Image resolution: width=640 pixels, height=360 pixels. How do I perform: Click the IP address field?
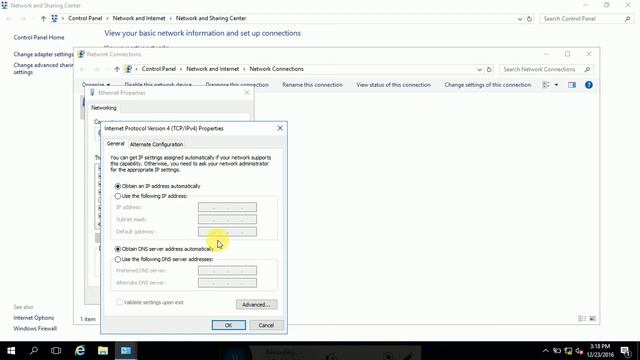pyautogui.click(x=227, y=207)
